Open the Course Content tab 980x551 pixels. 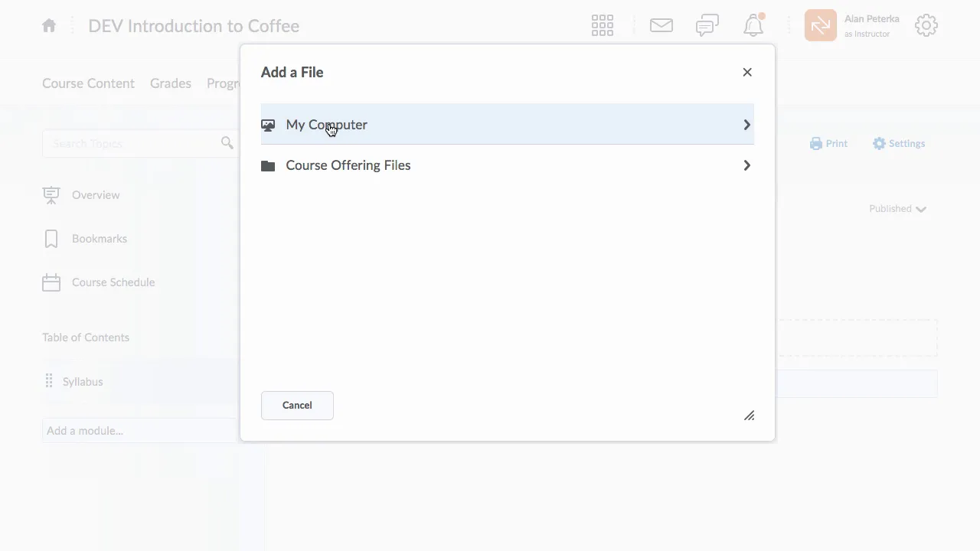(88, 83)
